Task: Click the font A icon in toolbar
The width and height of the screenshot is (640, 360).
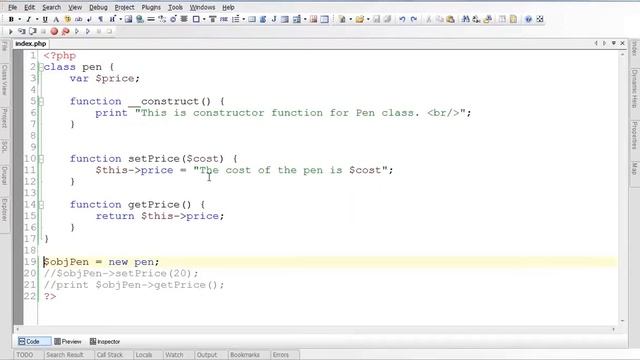Action: (56, 19)
